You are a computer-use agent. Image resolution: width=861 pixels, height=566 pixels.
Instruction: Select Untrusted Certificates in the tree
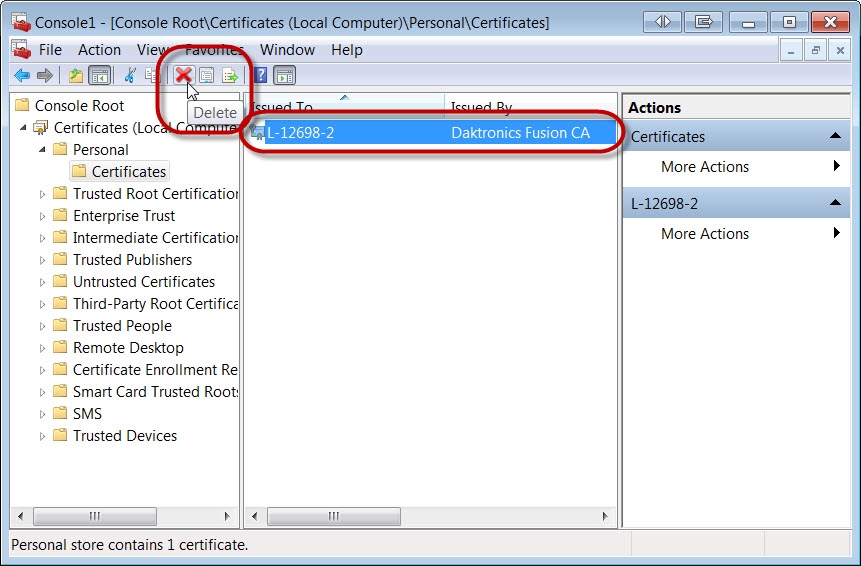click(143, 282)
